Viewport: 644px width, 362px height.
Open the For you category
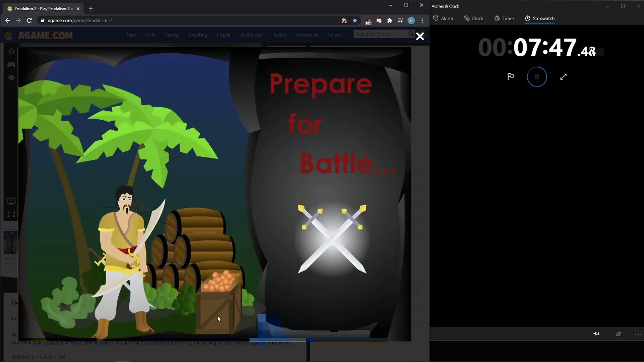coord(335,35)
